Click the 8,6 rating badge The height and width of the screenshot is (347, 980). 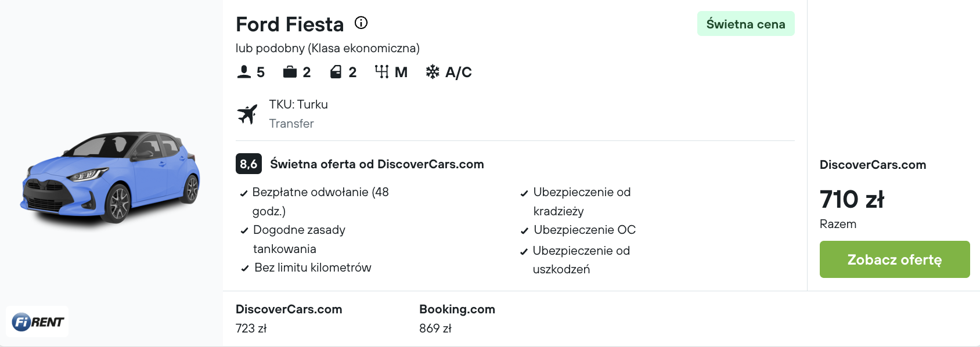[x=248, y=164]
